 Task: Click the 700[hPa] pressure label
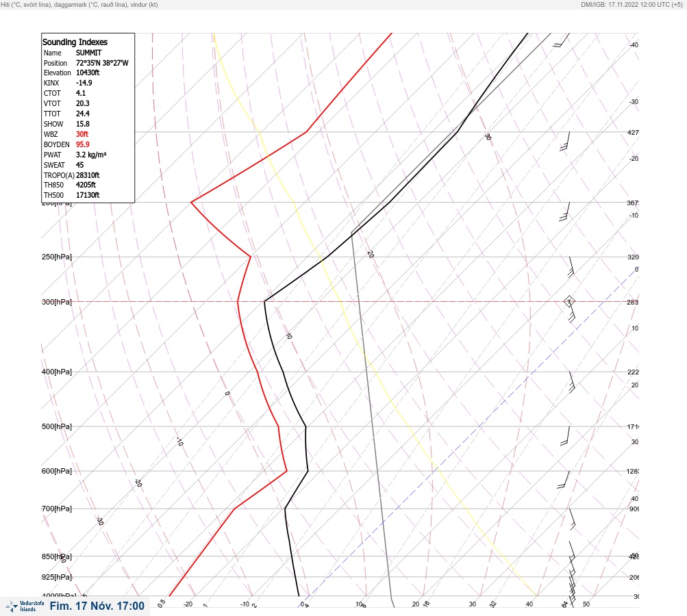point(57,509)
